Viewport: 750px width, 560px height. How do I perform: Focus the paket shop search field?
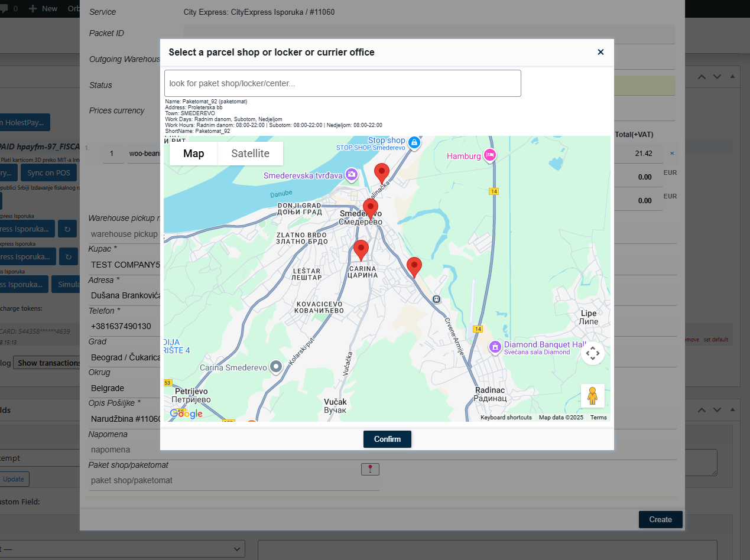(342, 83)
